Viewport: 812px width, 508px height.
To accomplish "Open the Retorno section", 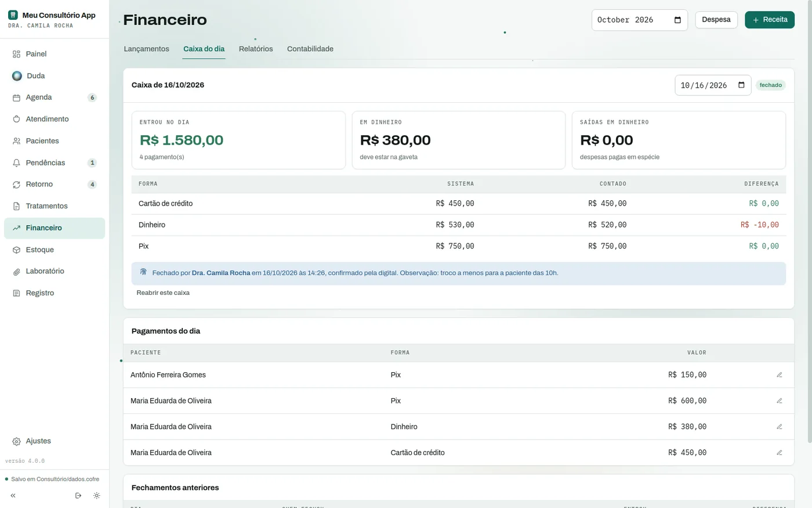I will coord(55,185).
